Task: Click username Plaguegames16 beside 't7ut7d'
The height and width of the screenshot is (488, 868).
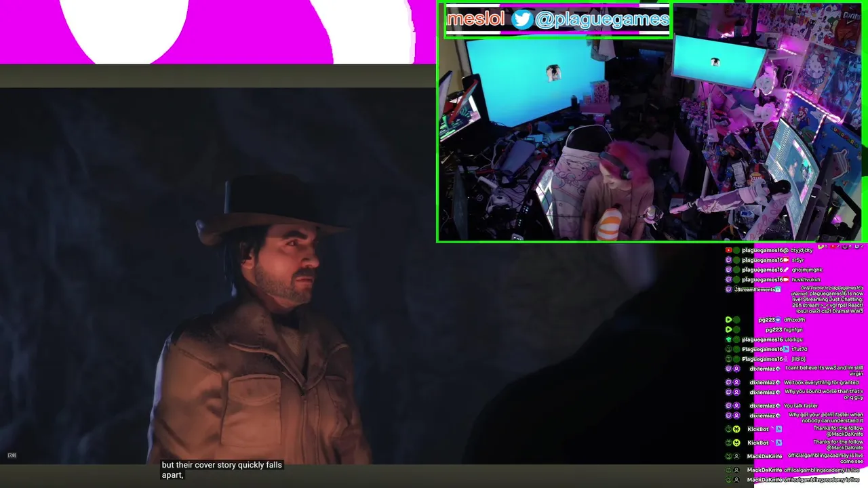Action: click(x=762, y=349)
